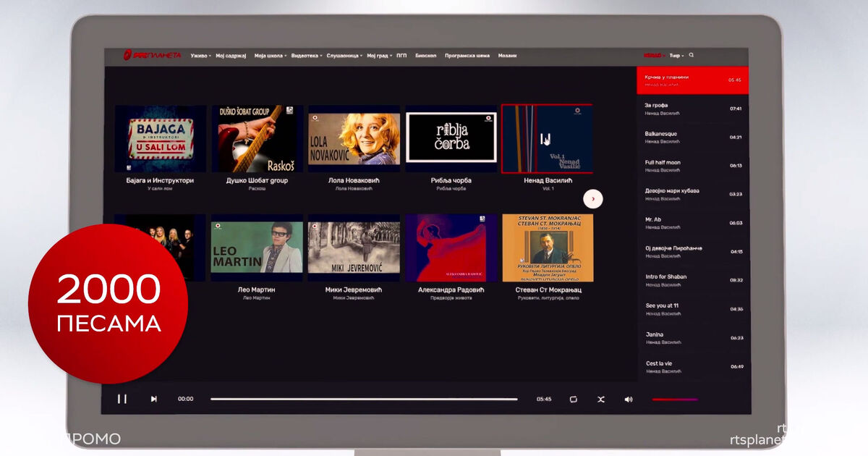Viewport: 868px width, 456px height.
Task: Expand the Уживо dropdown menu
Action: coord(200,56)
